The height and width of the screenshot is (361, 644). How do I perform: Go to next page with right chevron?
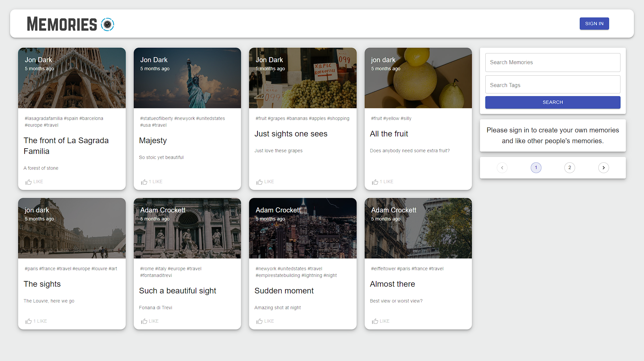coord(603,168)
